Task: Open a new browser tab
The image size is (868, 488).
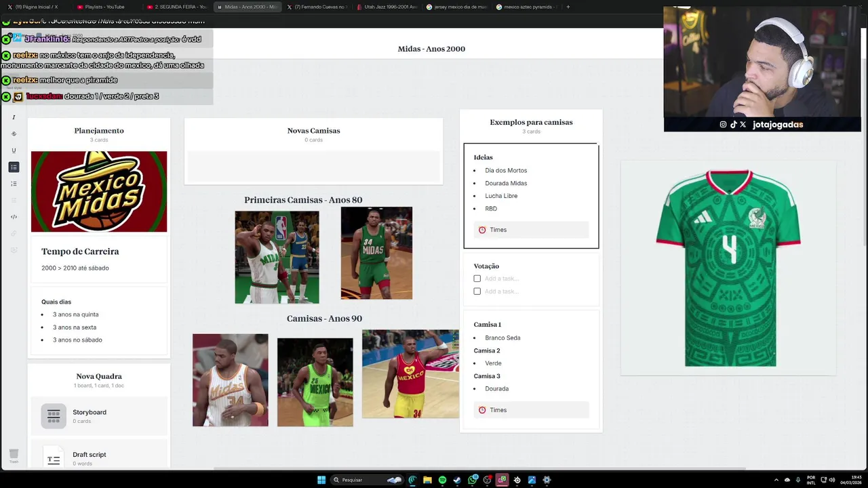Action: 568,7
